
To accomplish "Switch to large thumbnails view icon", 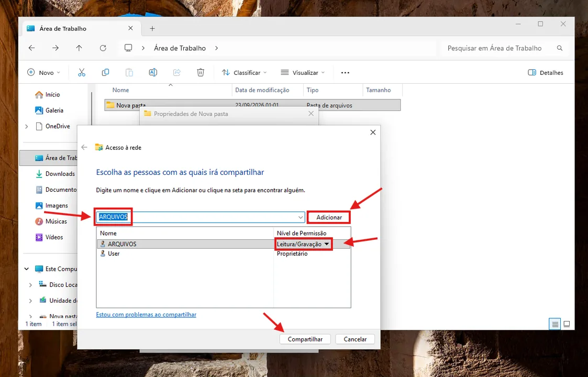I will click(567, 324).
